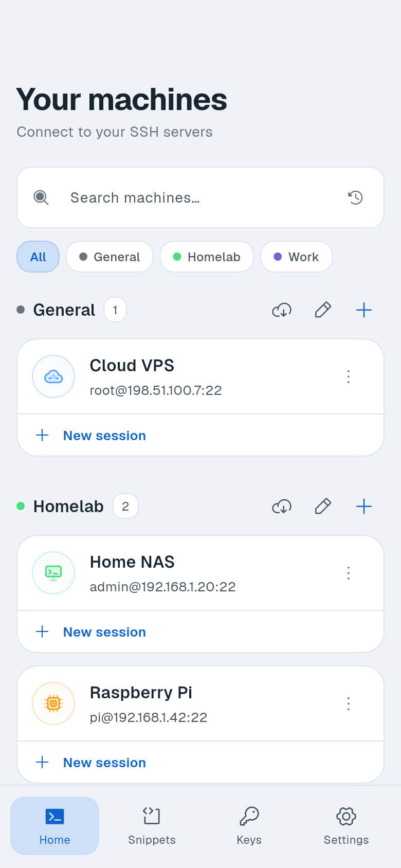
Task: Edit the General group with pencil icon
Action: [323, 310]
